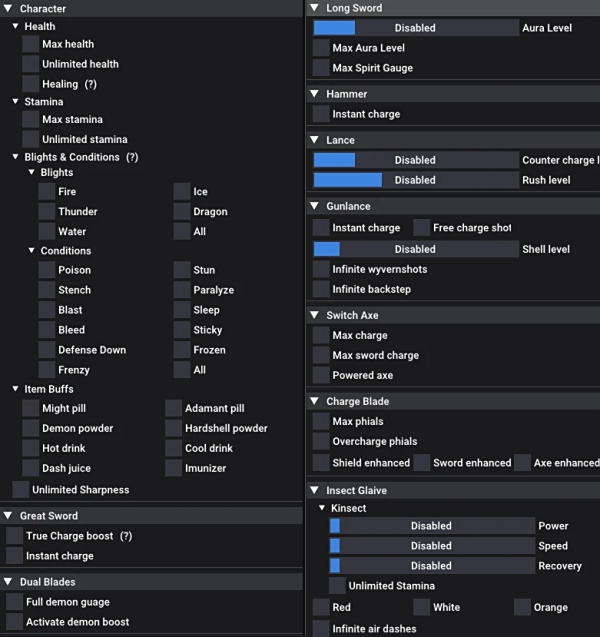Collapse the Switch Axe section

click(314, 315)
